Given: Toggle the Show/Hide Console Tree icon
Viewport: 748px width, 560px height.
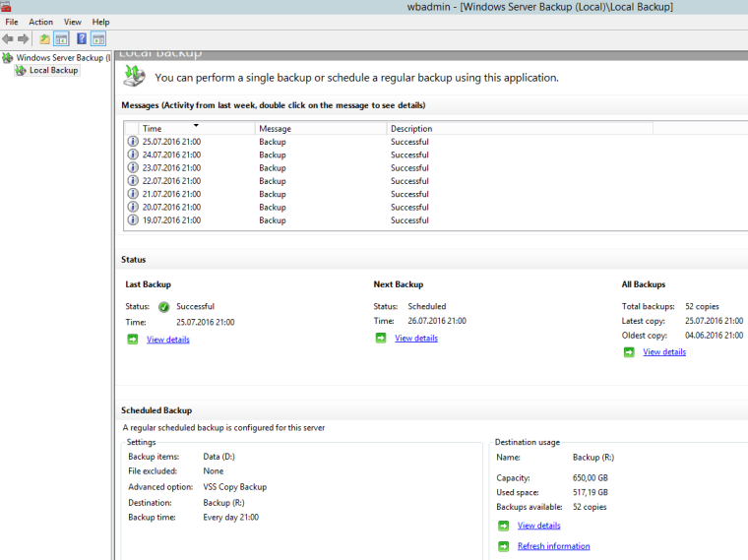Looking at the screenshot, I should (61, 39).
